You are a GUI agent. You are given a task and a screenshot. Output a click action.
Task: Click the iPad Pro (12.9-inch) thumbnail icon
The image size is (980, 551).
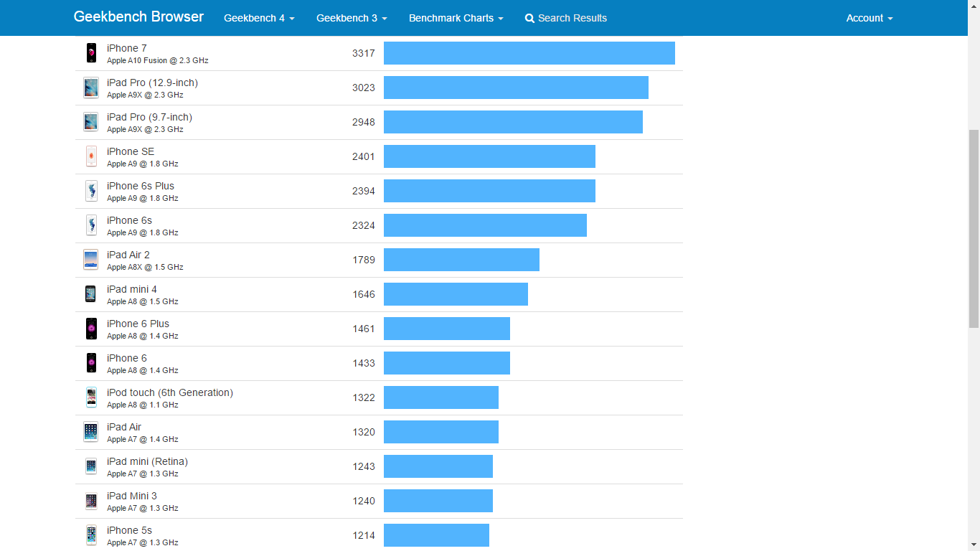[91, 88]
